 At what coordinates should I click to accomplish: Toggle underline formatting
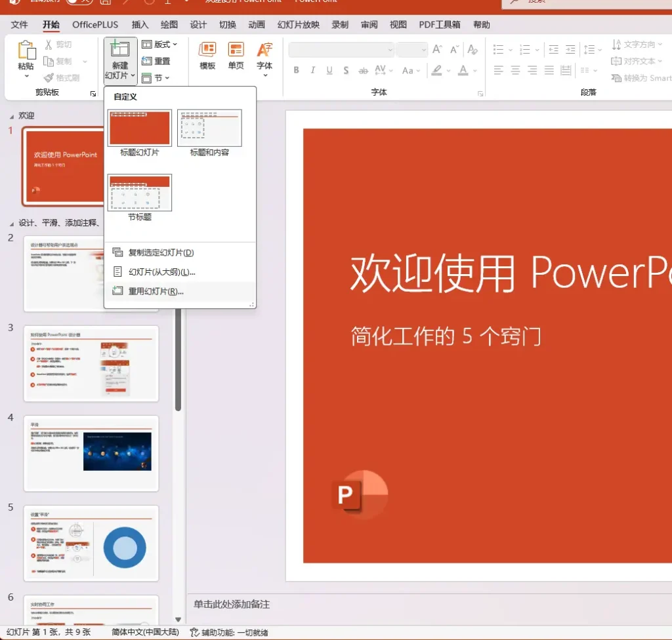click(329, 71)
